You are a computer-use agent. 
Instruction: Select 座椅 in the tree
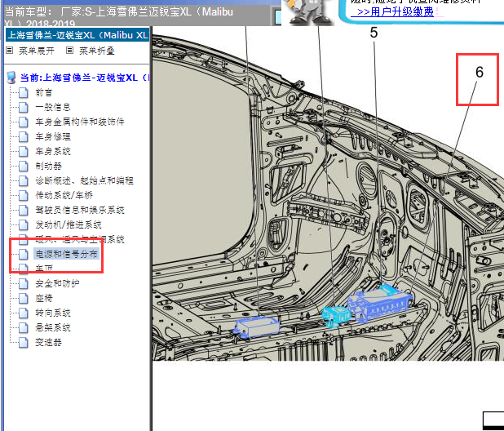(x=44, y=298)
